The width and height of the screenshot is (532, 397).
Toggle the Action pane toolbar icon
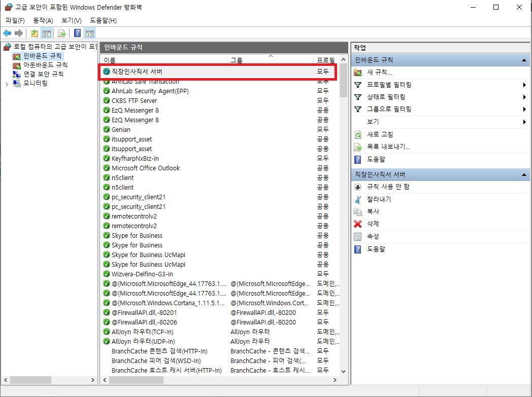89,33
